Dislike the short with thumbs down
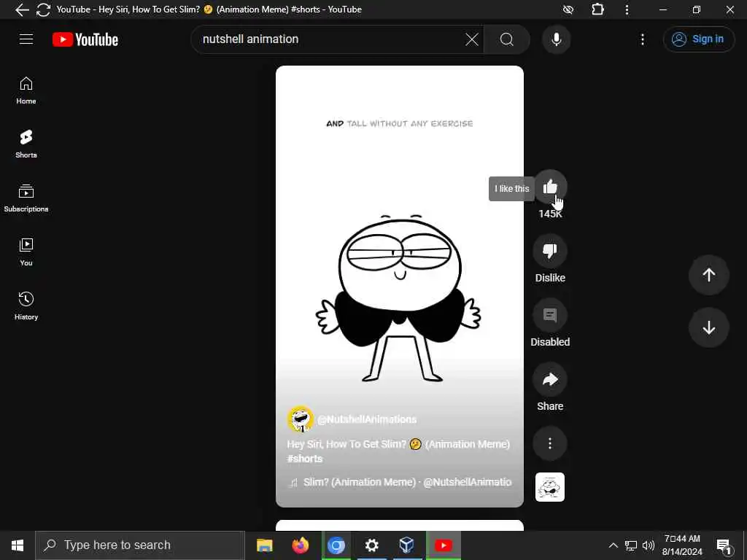 550,251
